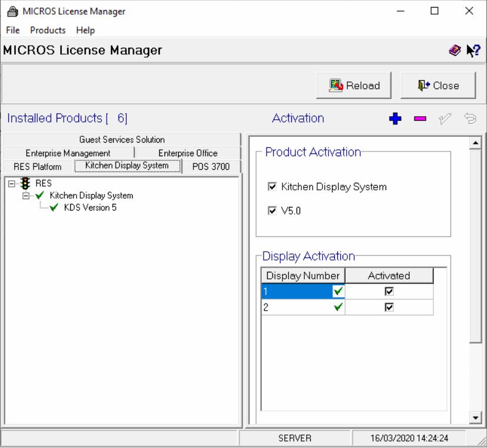Select the KDS Version 5 tree item
Viewport: 487px width, 448px height.
(x=90, y=207)
